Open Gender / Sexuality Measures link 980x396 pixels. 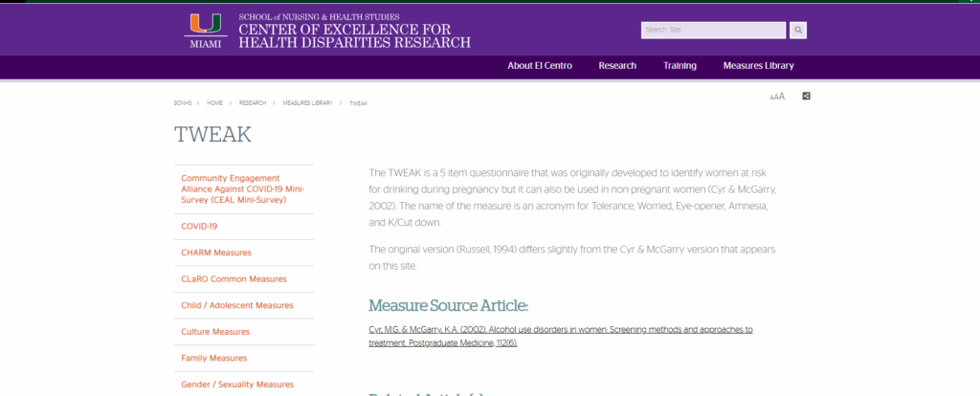click(237, 385)
